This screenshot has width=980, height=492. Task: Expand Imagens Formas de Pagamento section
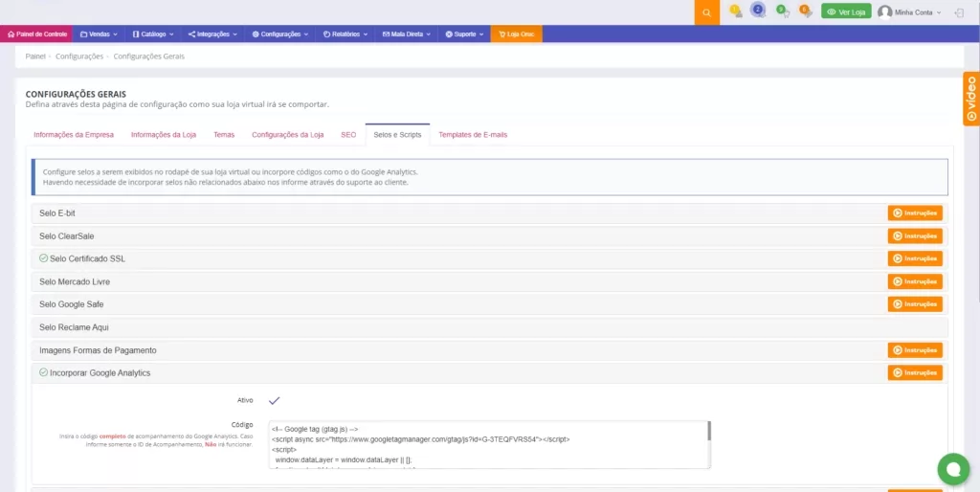click(x=489, y=350)
